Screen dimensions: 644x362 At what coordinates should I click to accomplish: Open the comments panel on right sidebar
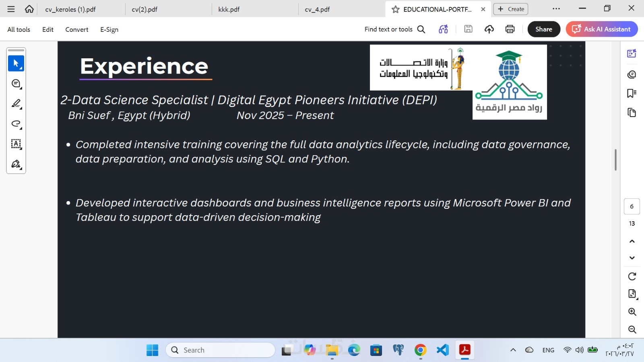click(632, 74)
